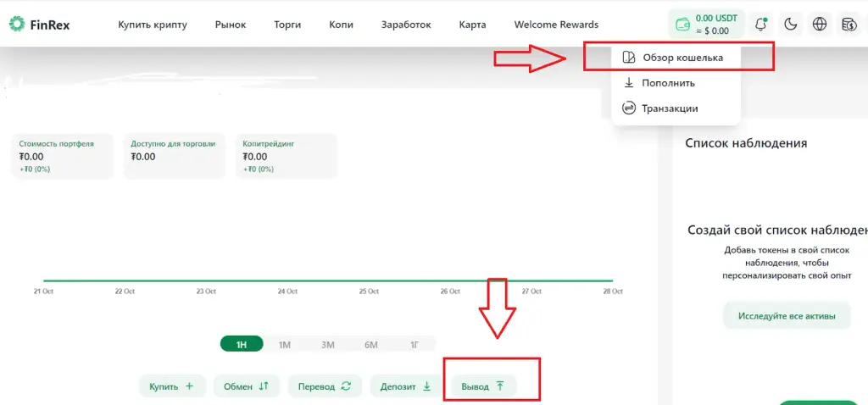The width and height of the screenshot is (868, 405).
Task: Select the 1Н chart range
Action: point(242,344)
